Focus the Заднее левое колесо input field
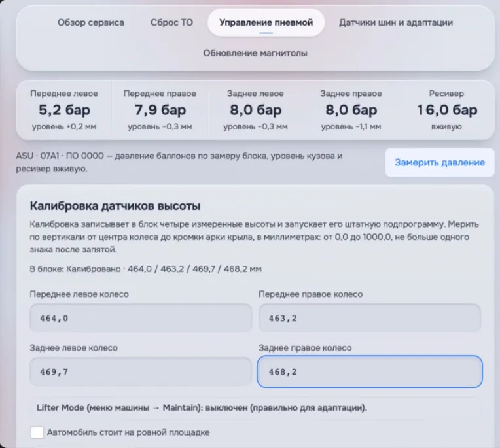 click(x=141, y=371)
